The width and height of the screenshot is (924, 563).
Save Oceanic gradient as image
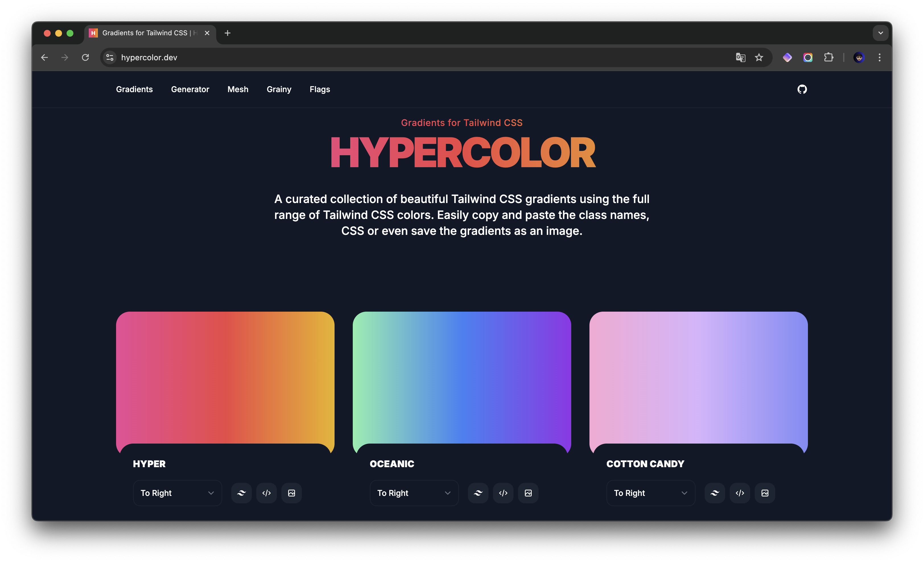point(528,493)
